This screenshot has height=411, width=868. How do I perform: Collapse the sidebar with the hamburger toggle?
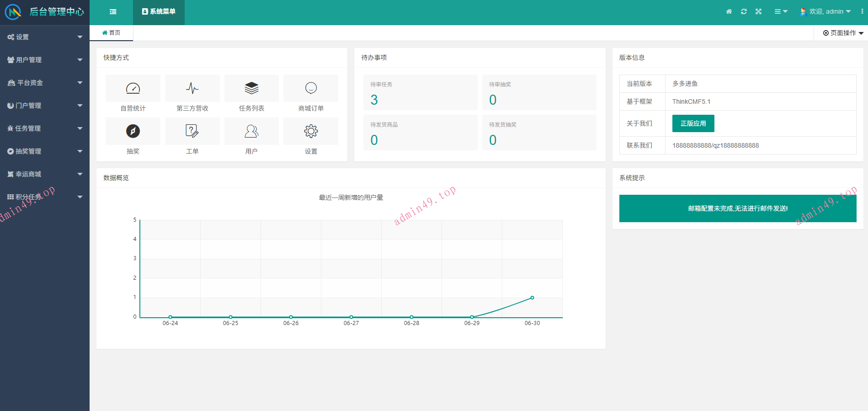point(113,12)
